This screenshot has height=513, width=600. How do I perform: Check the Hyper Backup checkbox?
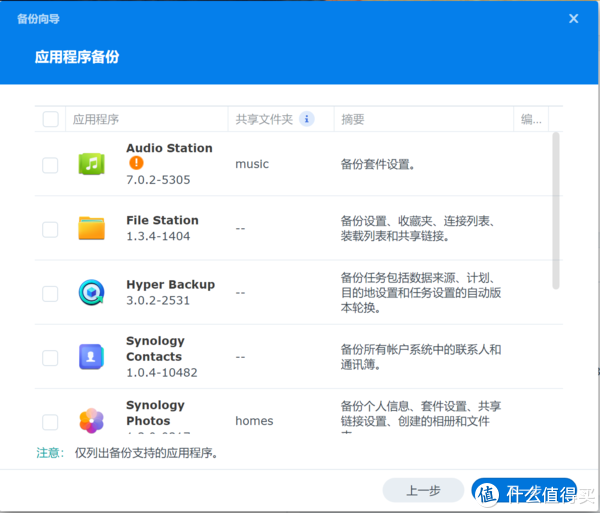(x=50, y=294)
